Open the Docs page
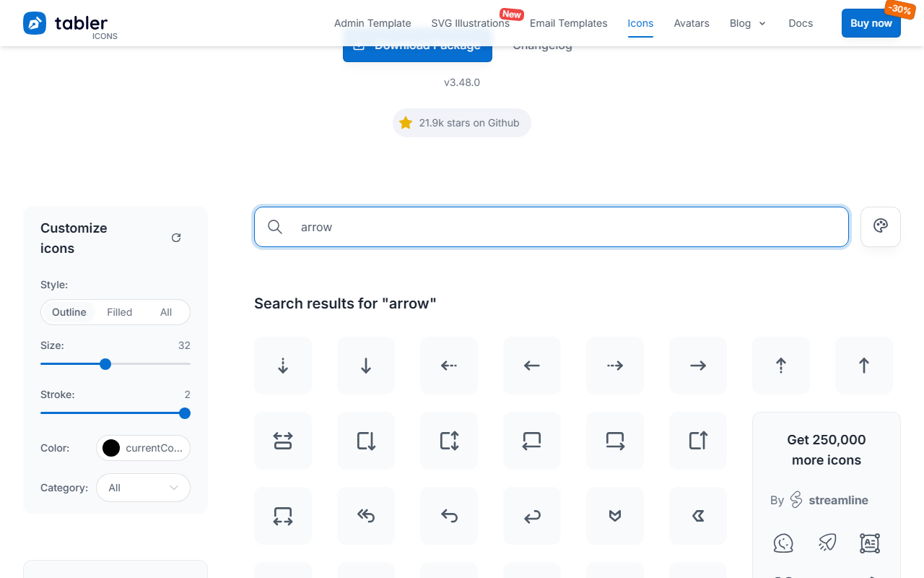The height and width of the screenshot is (578, 924). pos(801,23)
